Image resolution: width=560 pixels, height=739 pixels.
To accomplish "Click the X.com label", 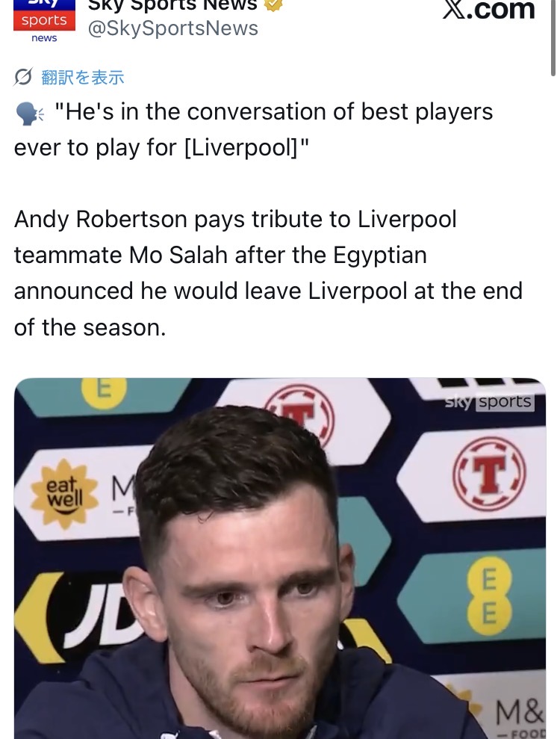I will tap(488, 10).
